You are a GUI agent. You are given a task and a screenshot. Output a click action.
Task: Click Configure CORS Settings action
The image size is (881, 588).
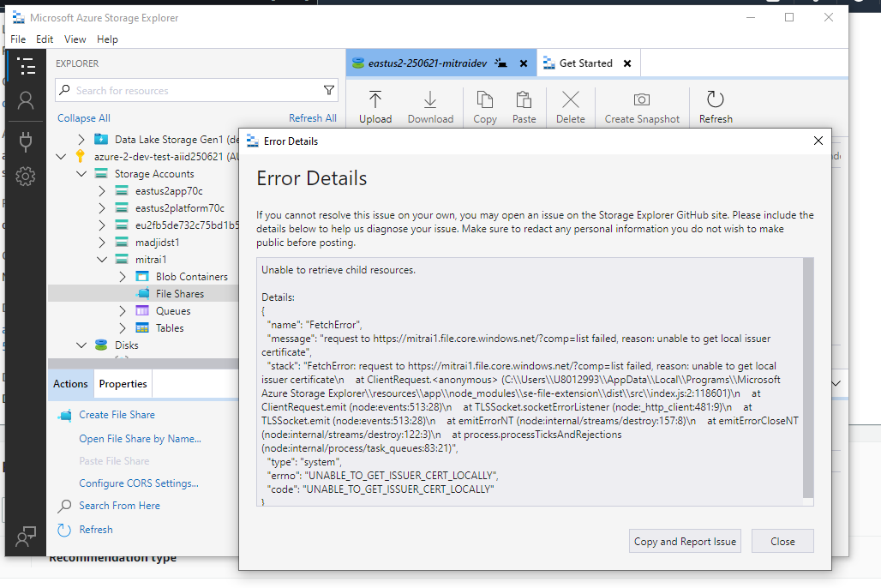point(139,483)
